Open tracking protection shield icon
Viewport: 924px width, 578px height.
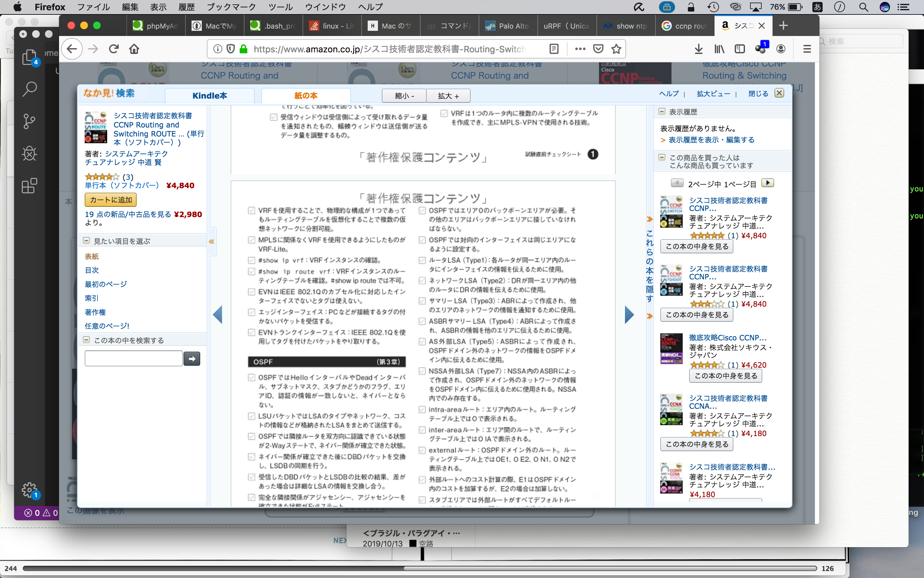[x=230, y=49]
